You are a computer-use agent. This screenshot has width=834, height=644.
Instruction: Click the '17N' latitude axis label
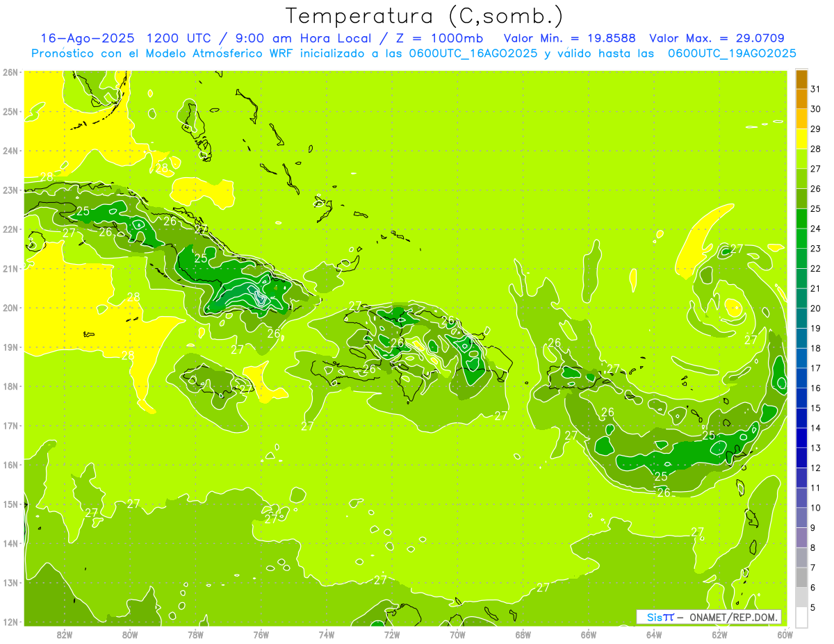click(10, 425)
